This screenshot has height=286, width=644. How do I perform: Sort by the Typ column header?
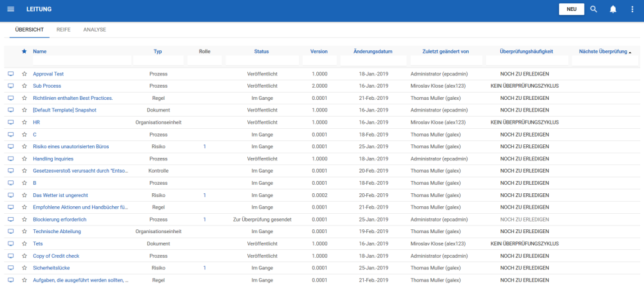(x=158, y=52)
